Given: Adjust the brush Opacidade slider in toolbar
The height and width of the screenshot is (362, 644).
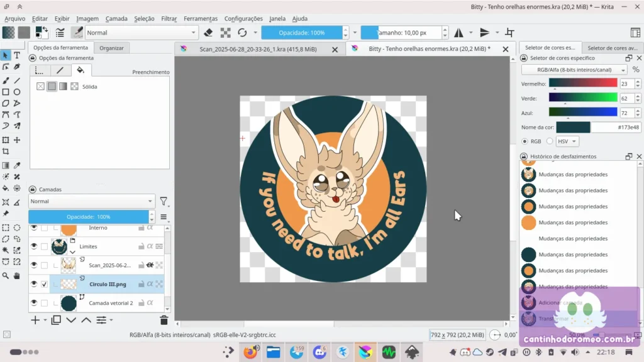Looking at the screenshot, I should tap(302, 33).
